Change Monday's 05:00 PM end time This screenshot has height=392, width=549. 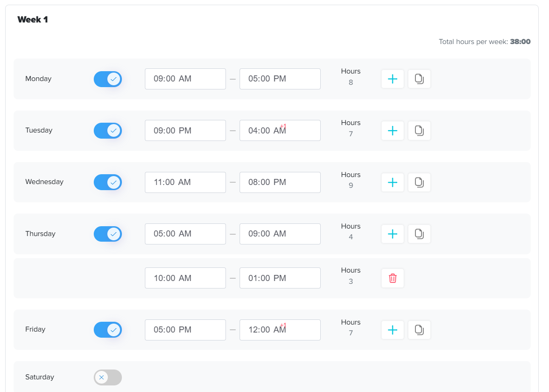point(280,79)
